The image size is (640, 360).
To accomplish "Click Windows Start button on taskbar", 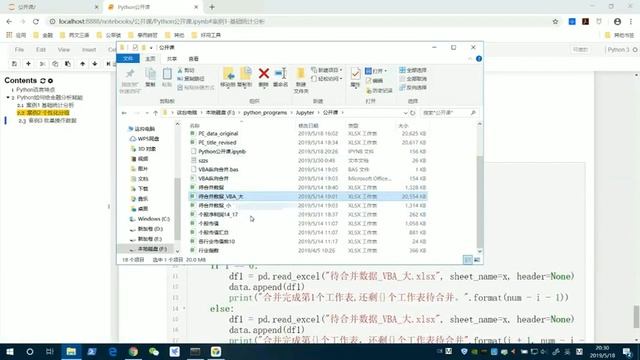I will click(x=9, y=351).
